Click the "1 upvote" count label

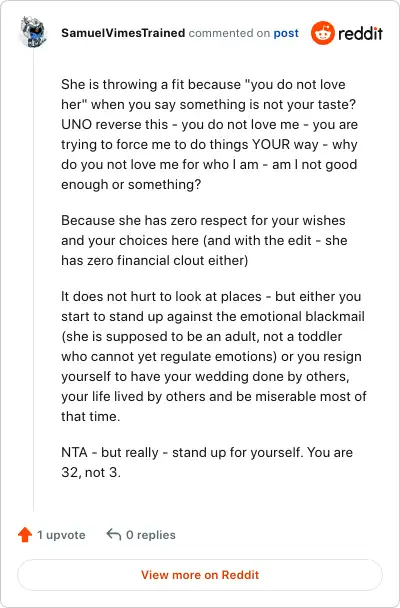pos(61,535)
